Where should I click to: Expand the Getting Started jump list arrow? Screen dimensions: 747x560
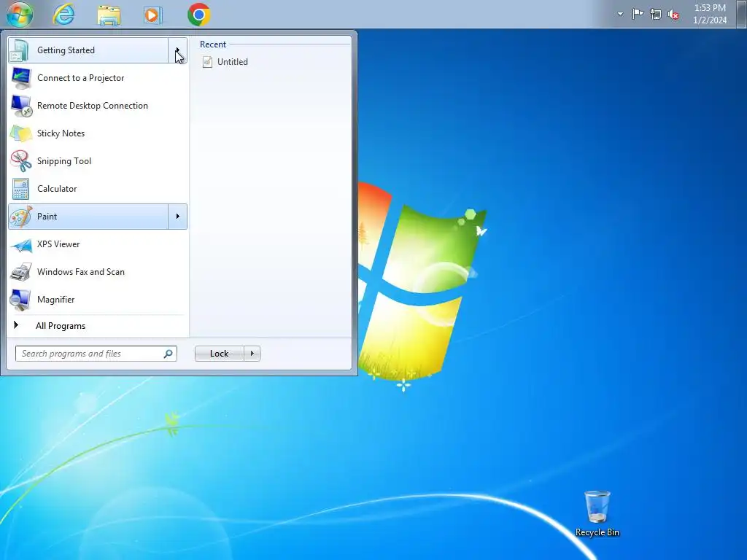click(x=178, y=50)
